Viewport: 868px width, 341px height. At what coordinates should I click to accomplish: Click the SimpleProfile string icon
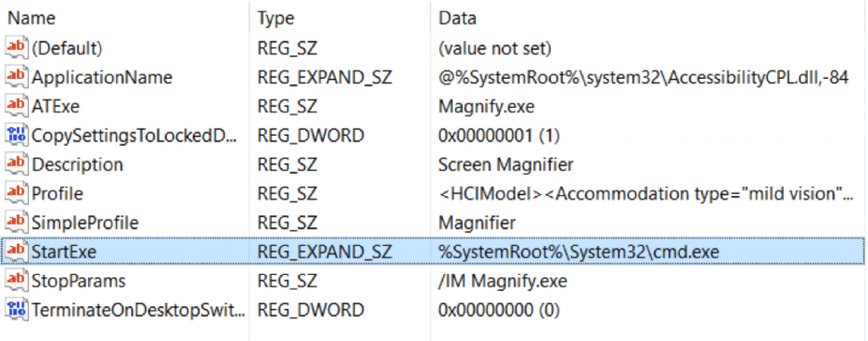(x=16, y=222)
